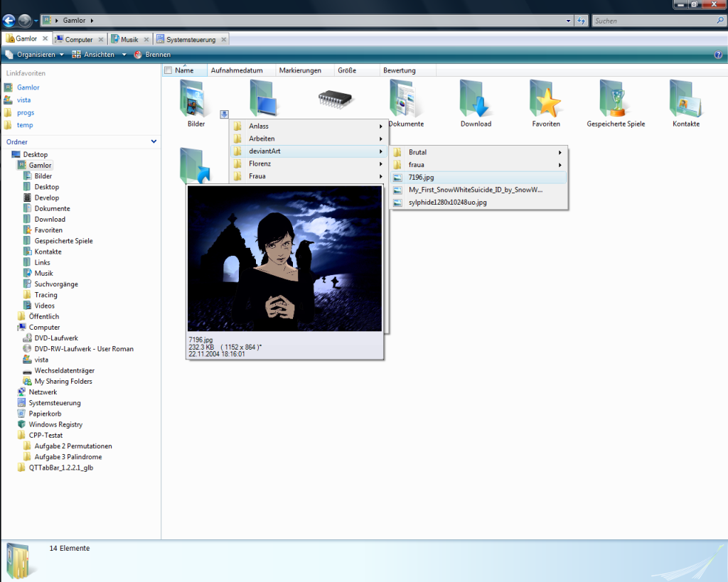Viewport: 728px width, 582px height.
Task: Sort by Bewertung column header
Action: coord(407,70)
